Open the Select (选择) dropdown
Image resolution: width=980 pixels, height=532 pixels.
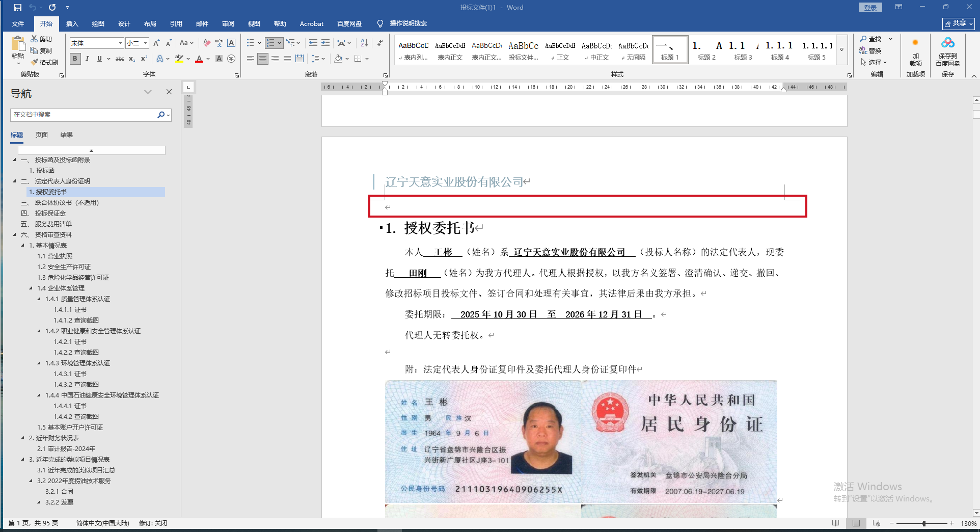(874, 62)
